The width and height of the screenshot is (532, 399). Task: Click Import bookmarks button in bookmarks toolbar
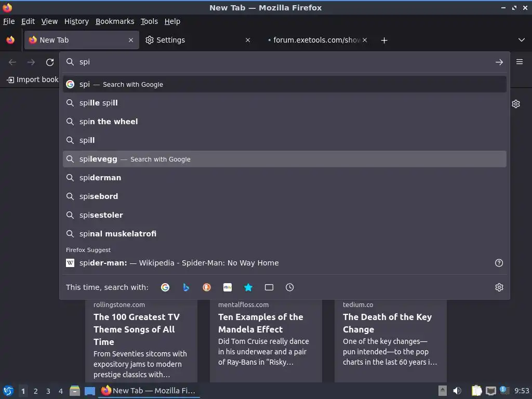coord(33,79)
